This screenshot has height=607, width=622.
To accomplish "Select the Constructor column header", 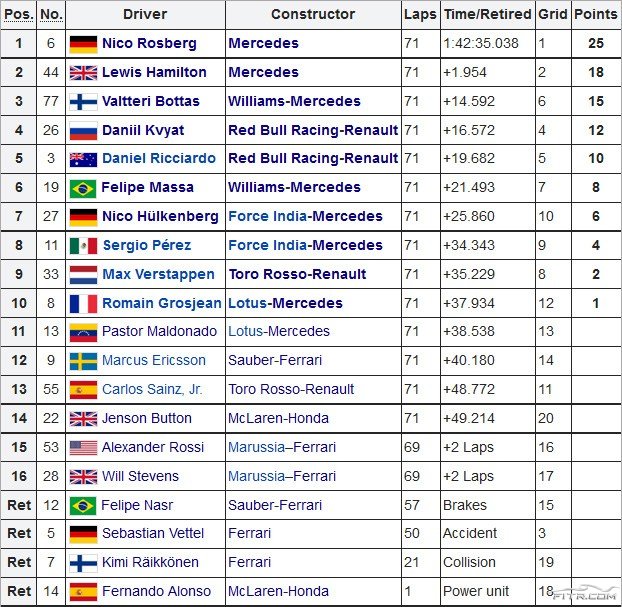I will 313,15.
